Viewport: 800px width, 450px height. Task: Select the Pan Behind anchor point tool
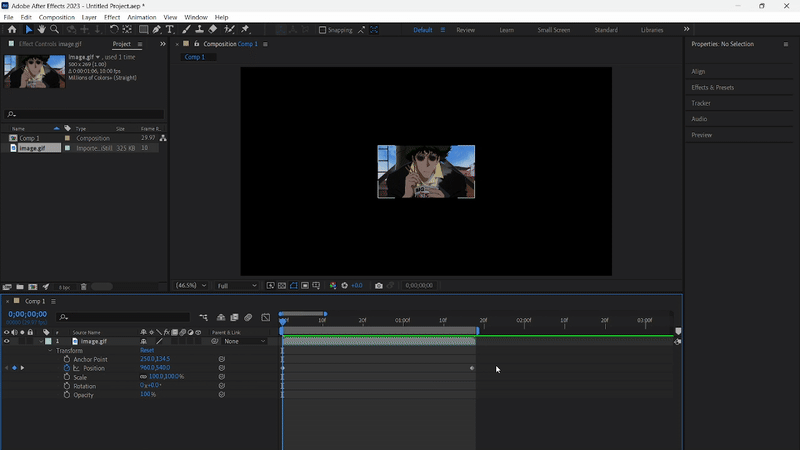pyautogui.click(x=127, y=30)
